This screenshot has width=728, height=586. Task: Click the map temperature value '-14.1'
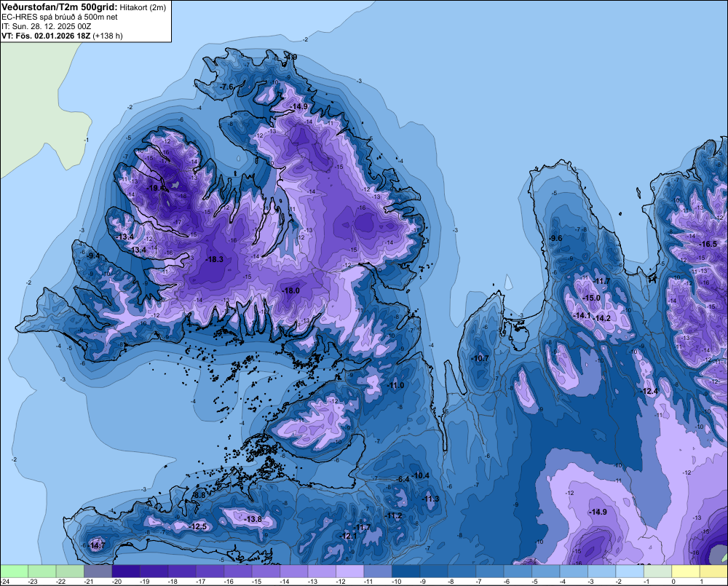582,315
